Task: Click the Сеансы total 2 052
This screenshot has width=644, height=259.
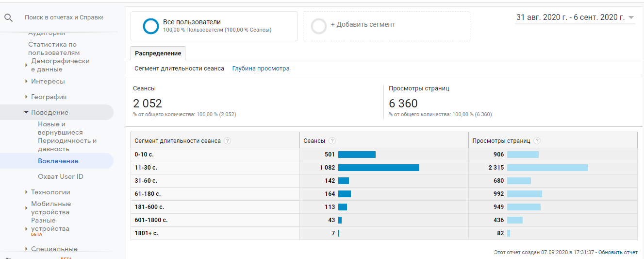Action: tap(148, 104)
